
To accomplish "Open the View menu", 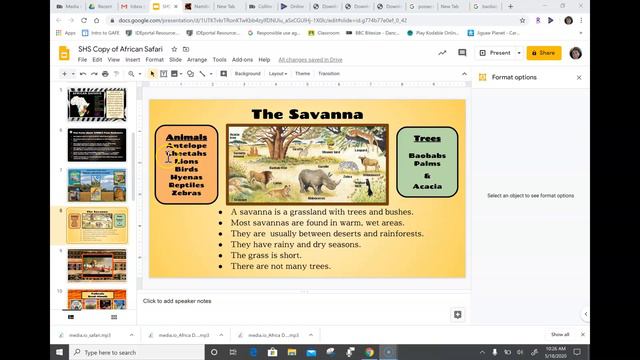I will click(x=113, y=60).
